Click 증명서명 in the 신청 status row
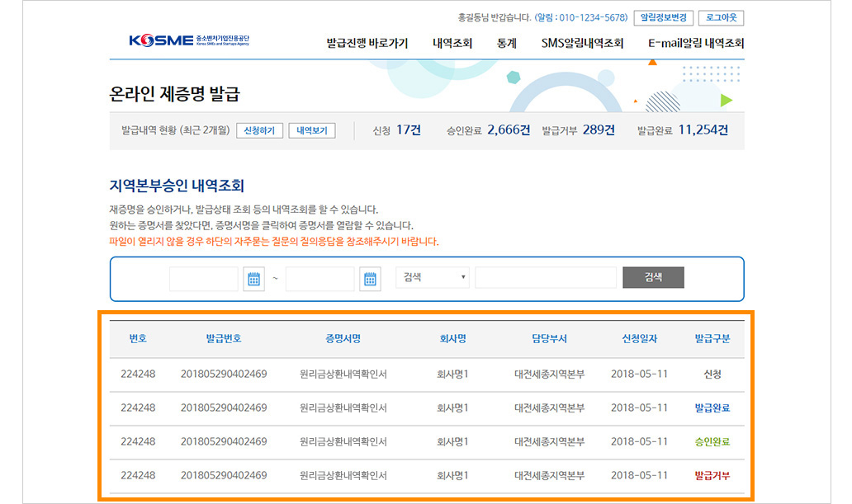 343,374
